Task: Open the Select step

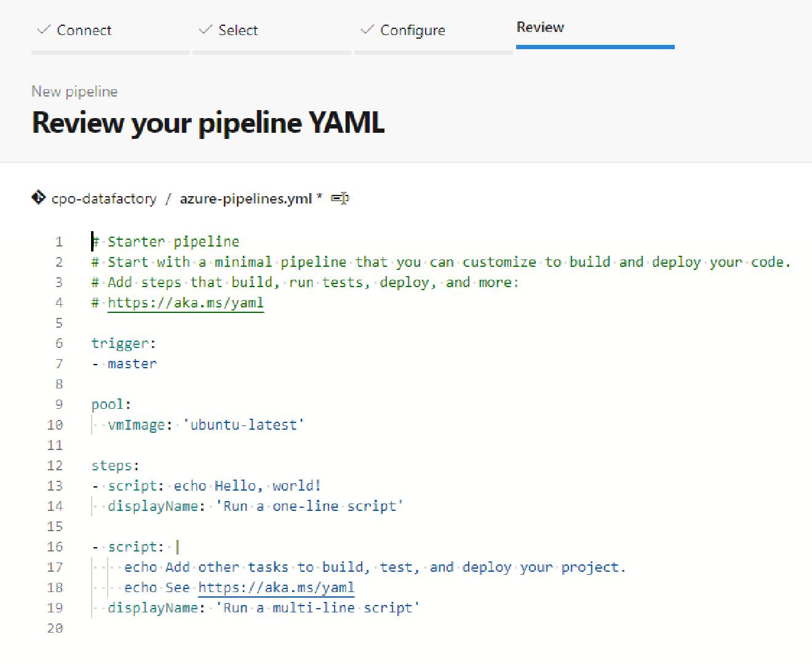Action: pos(239,30)
